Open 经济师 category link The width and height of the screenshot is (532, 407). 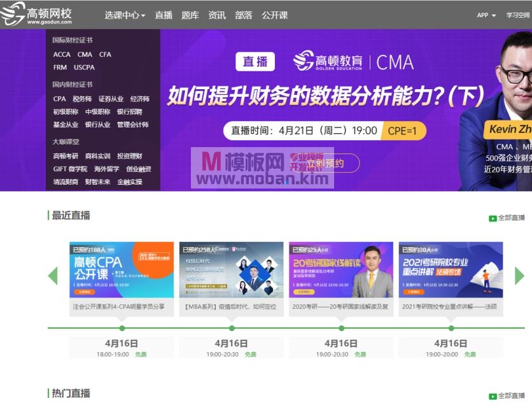point(140,99)
